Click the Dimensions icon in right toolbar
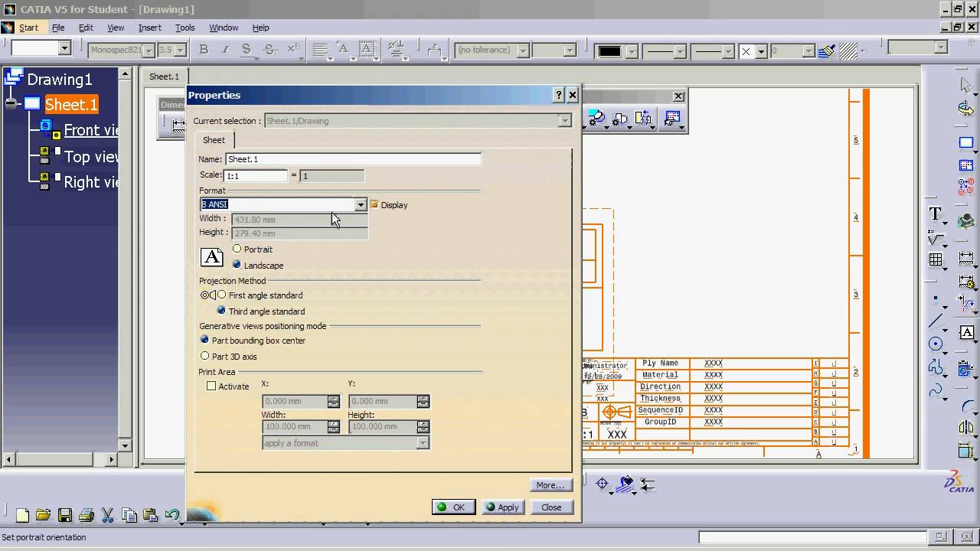The image size is (980, 551). click(x=966, y=260)
